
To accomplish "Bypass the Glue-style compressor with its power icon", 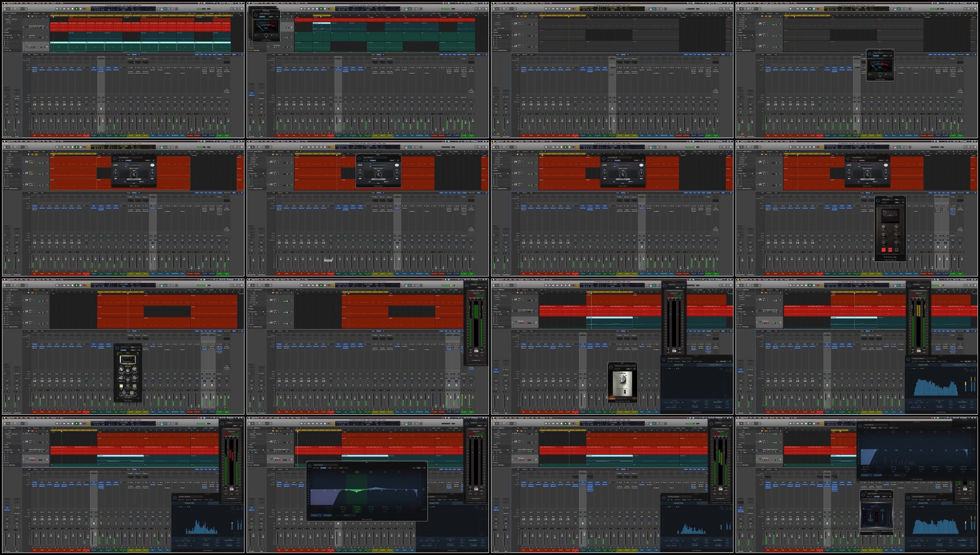I will pyautogui.click(x=117, y=348).
